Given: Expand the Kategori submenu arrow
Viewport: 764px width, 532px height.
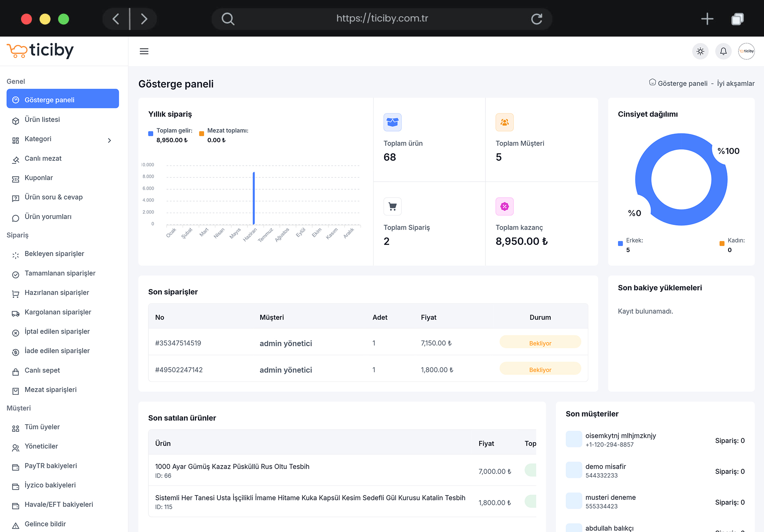Looking at the screenshot, I should (x=109, y=140).
